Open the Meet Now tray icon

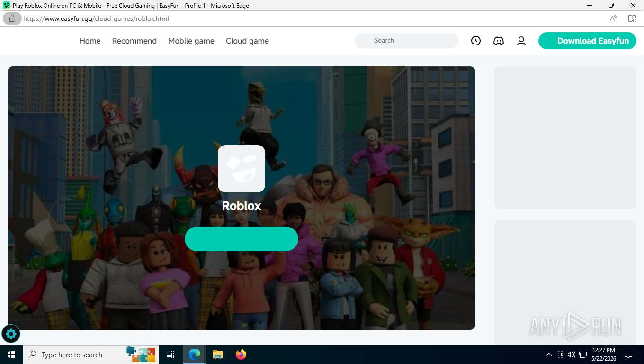coord(560,355)
